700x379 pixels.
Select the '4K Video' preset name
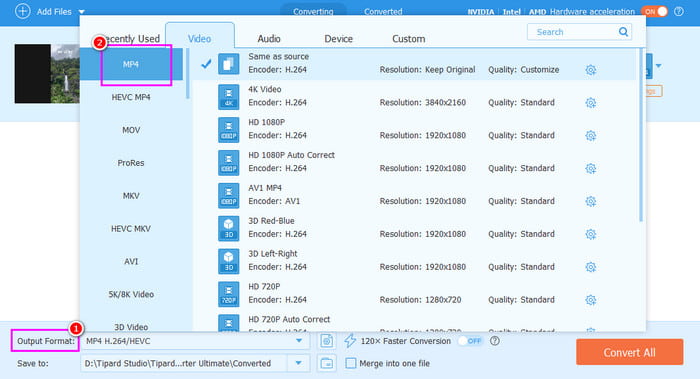coord(265,89)
